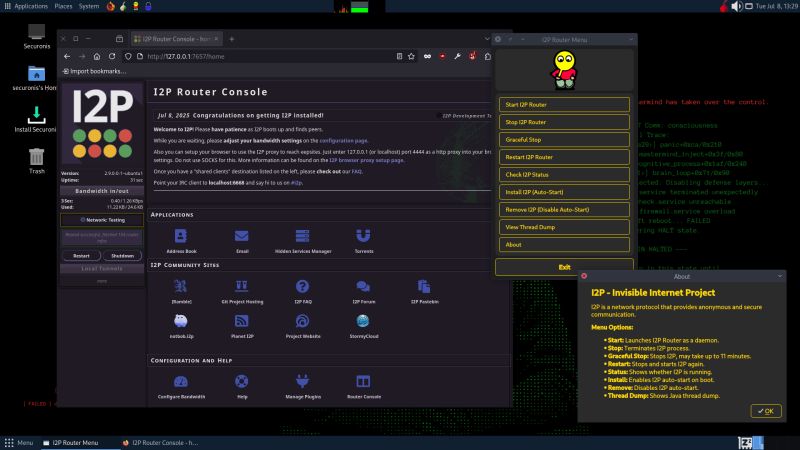Bookmark this page with the star icon
This screenshot has height=450, width=800.
coord(411,57)
